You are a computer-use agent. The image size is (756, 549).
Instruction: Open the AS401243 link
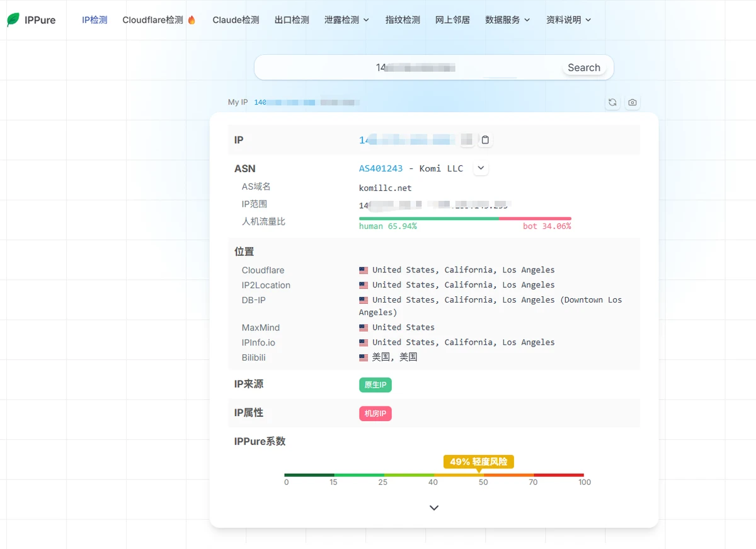click(x=381, y=168)
